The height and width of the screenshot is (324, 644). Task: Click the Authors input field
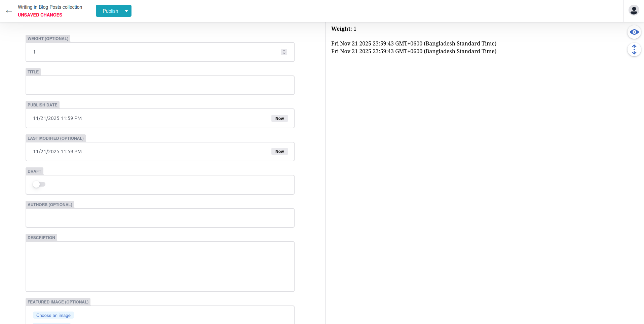coord(160,218)
